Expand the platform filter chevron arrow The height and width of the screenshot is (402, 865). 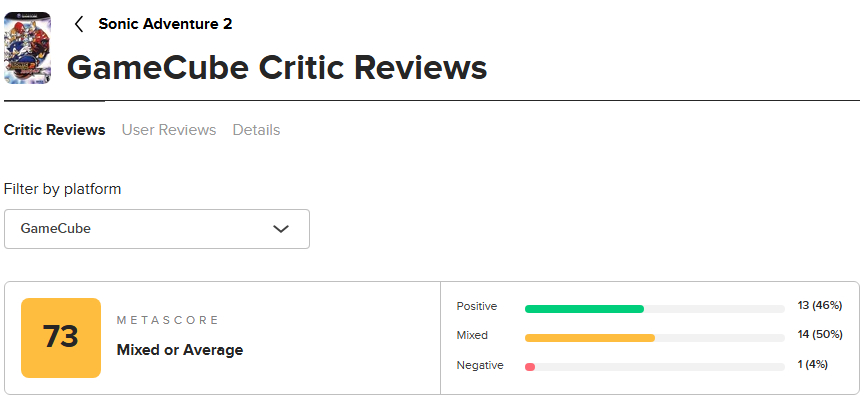(x=281, y=229)
